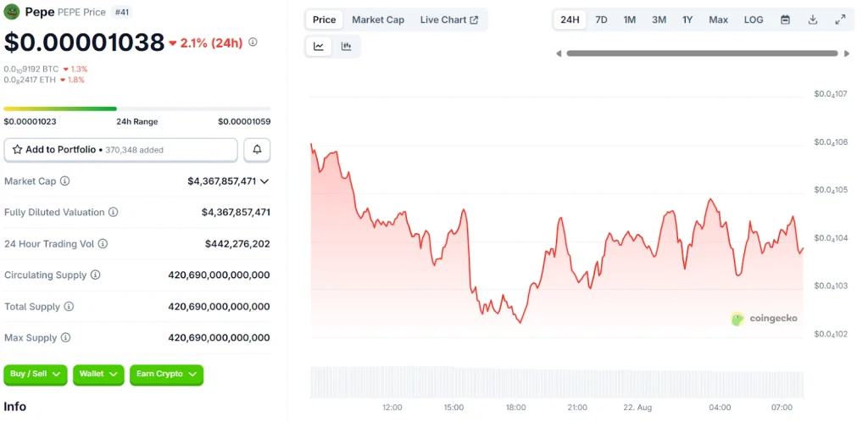The image size is (868, 422).
Task: Click the market cap value $4,367,857,471
Action: click(221, 180)
